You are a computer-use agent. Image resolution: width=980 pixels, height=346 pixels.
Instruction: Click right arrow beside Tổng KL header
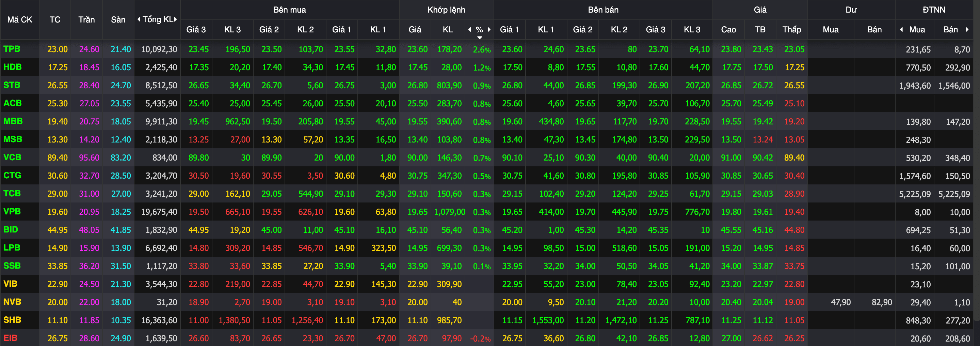[x=175, y=19]
